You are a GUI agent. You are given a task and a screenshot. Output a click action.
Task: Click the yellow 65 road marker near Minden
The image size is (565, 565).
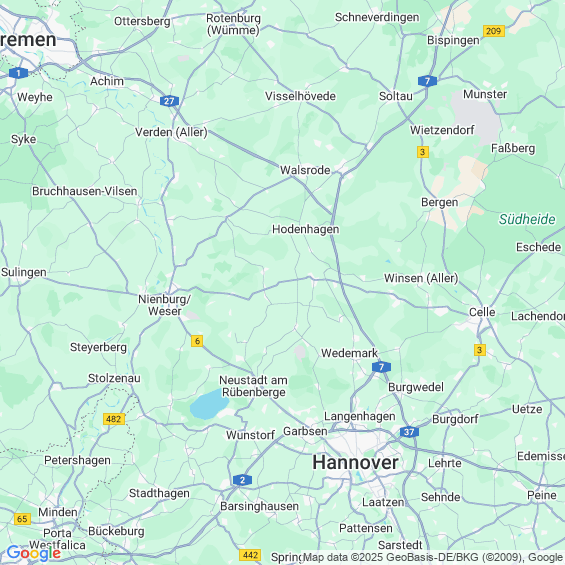pyautogui.click(x=22, y=519)
